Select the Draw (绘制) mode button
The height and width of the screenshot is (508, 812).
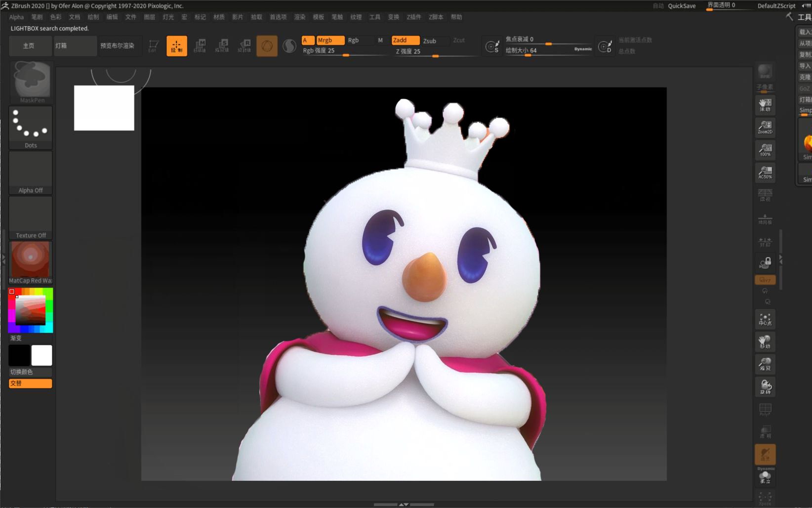tap(176, 46)
